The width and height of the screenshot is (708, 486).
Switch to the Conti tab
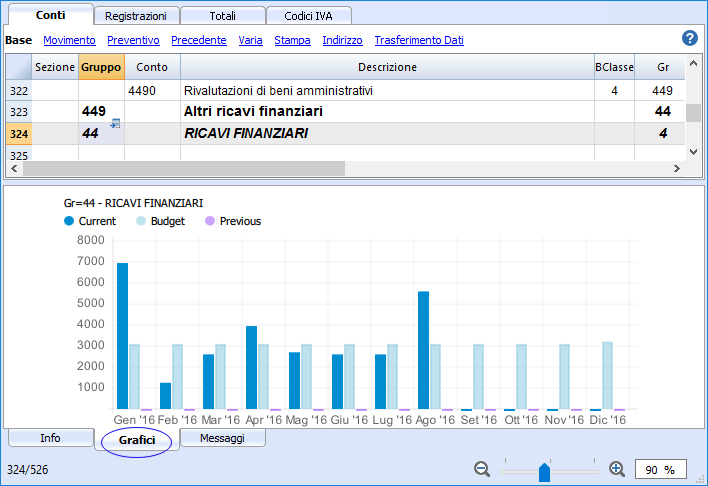pos(51,15)
